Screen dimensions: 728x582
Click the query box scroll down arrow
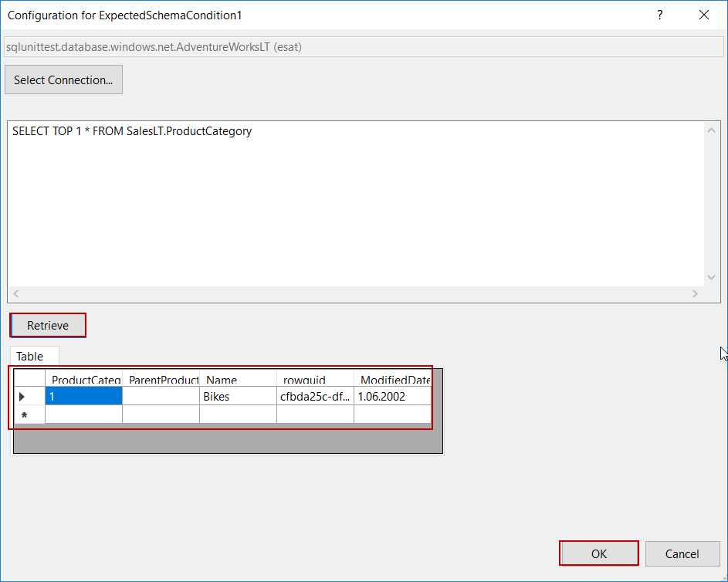pos(711,278)
